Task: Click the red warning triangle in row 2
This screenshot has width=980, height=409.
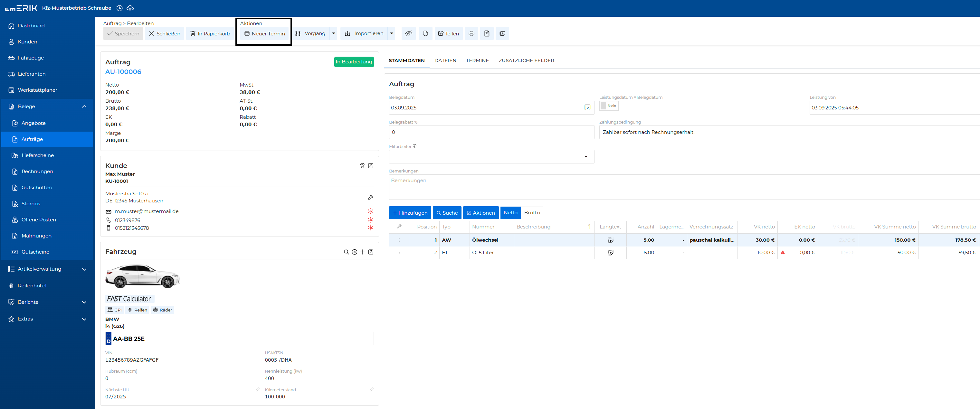Action: point(783,252)
